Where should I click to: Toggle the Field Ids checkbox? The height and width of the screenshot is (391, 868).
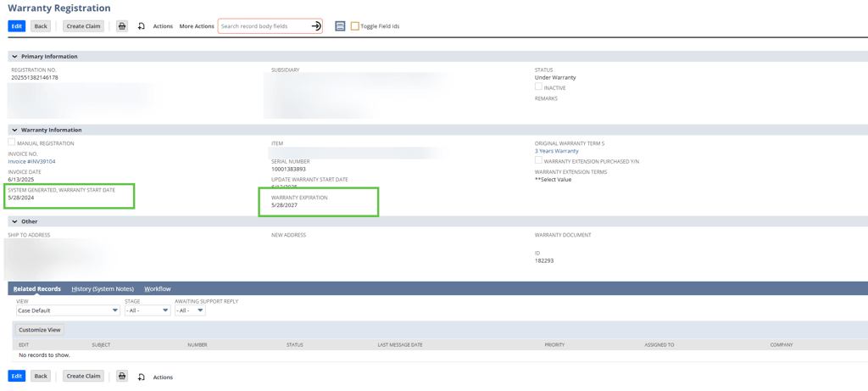coord(355,26)
